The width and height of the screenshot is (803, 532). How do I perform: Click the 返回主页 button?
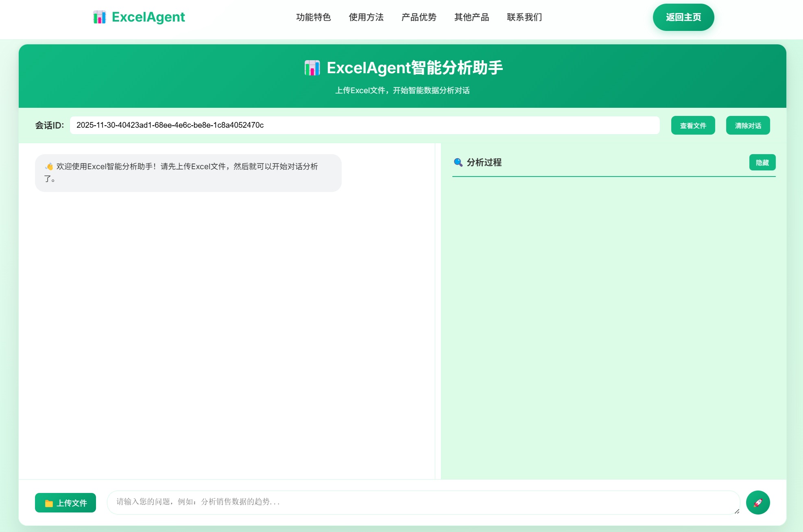(x=683, y=17)
